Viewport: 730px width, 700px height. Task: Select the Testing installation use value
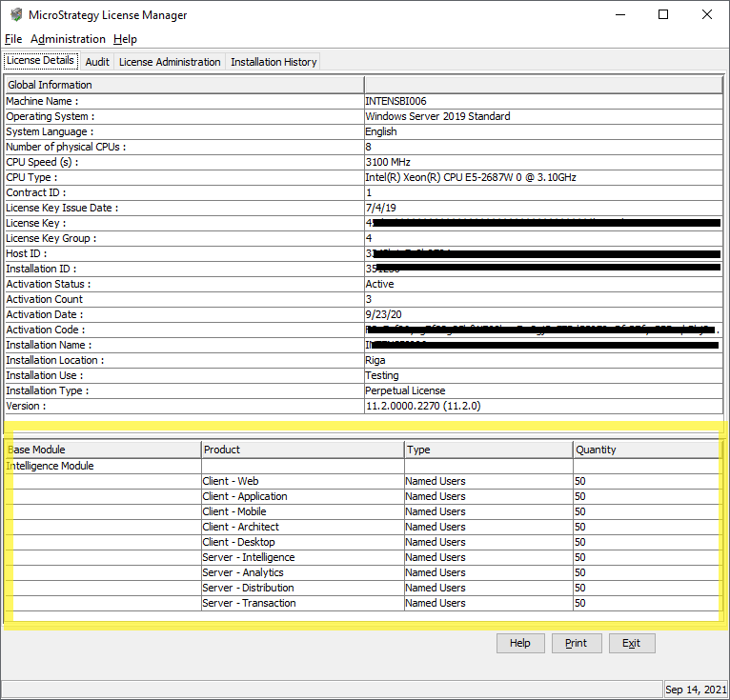(382, 375)
